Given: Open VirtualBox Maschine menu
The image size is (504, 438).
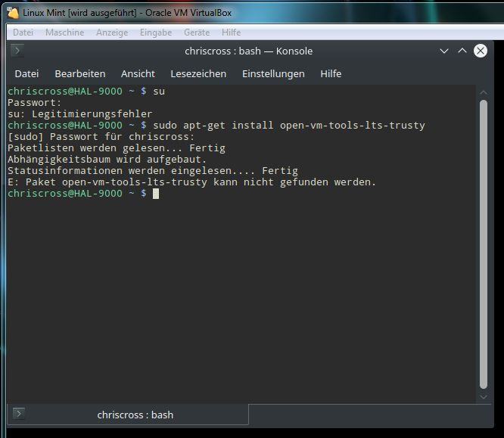Looking at the screenshot, I should click(x=64, y=33).
